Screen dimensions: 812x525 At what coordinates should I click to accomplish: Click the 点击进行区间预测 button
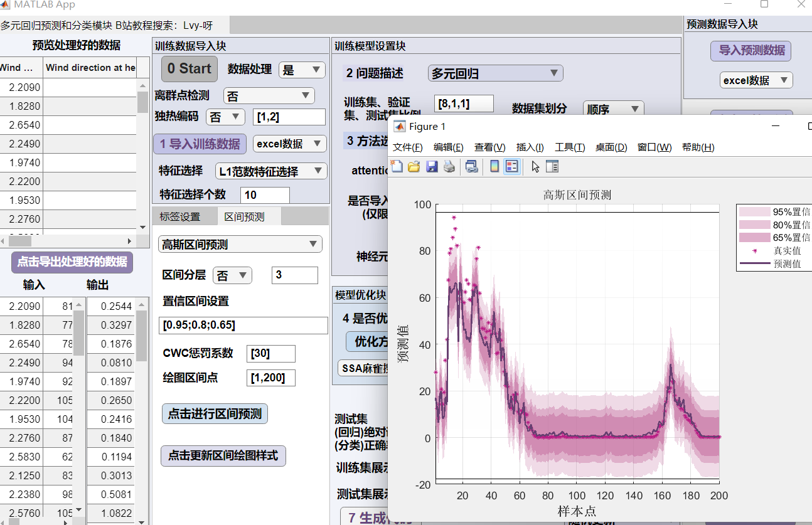coord(215,414)
